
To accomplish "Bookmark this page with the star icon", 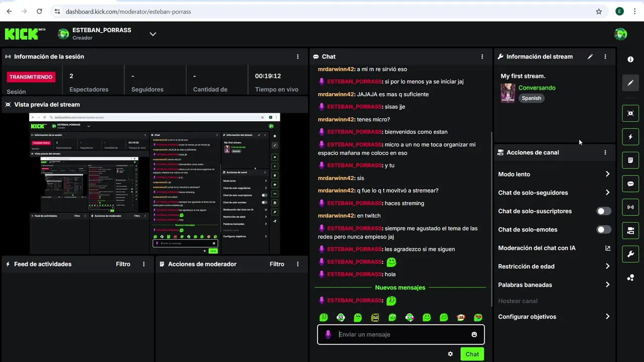I will [x=599, y=11].
